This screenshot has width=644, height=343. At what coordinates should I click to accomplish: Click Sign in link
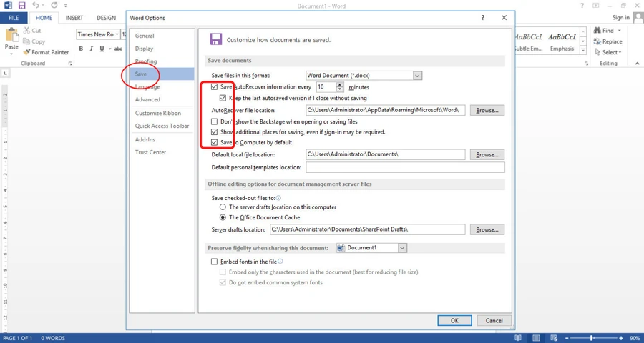pos(620,18)
